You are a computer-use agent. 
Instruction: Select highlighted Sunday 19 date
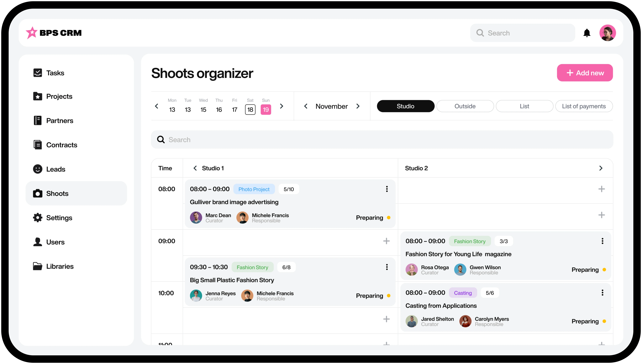pos(266,109)
